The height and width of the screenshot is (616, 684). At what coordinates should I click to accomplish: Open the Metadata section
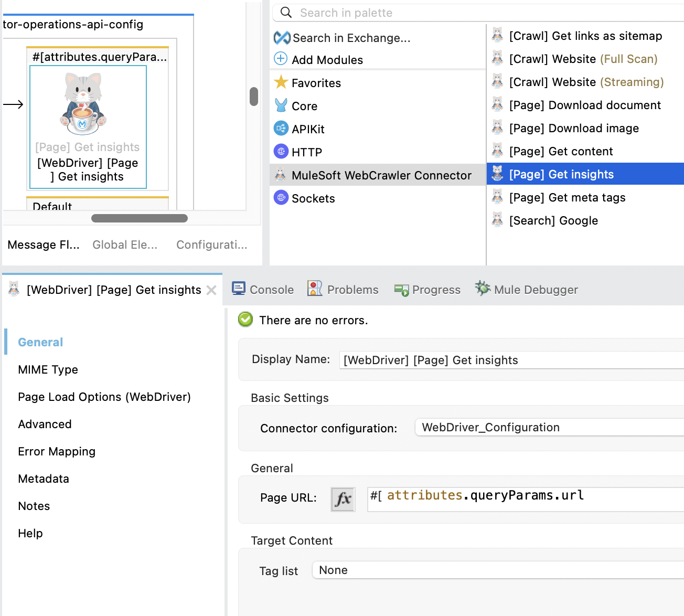click(44, 479)
